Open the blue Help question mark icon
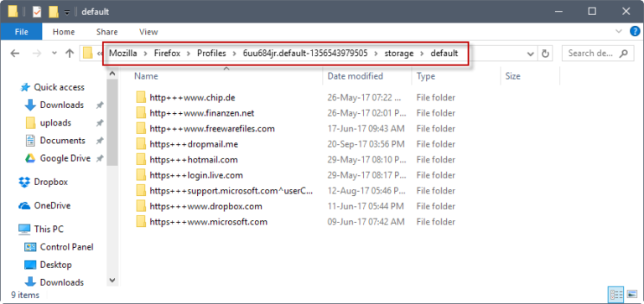The width and height of the screenshot is (644, 304). [x=635, y=32]
